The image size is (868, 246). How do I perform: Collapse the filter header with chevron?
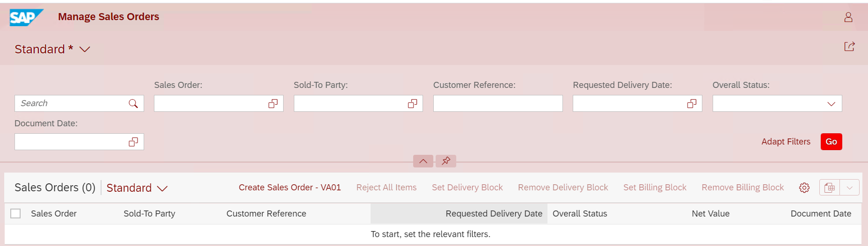coord(423,161)
